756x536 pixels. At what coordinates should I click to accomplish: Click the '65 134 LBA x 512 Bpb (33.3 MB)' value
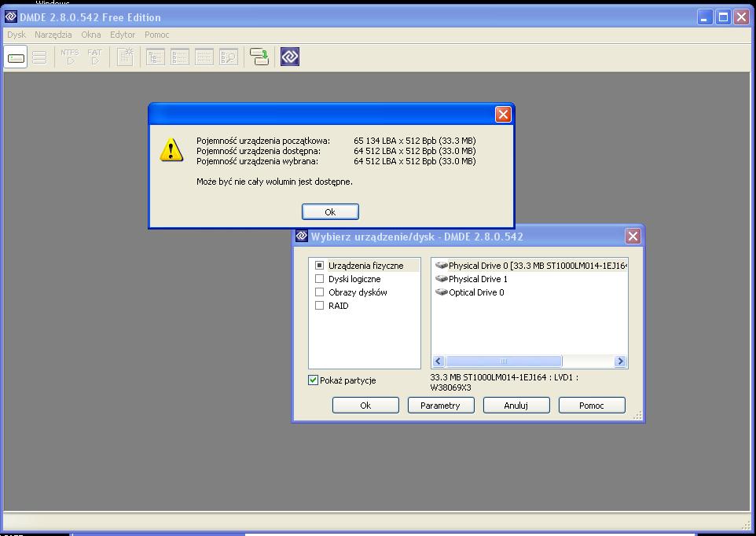415,141
